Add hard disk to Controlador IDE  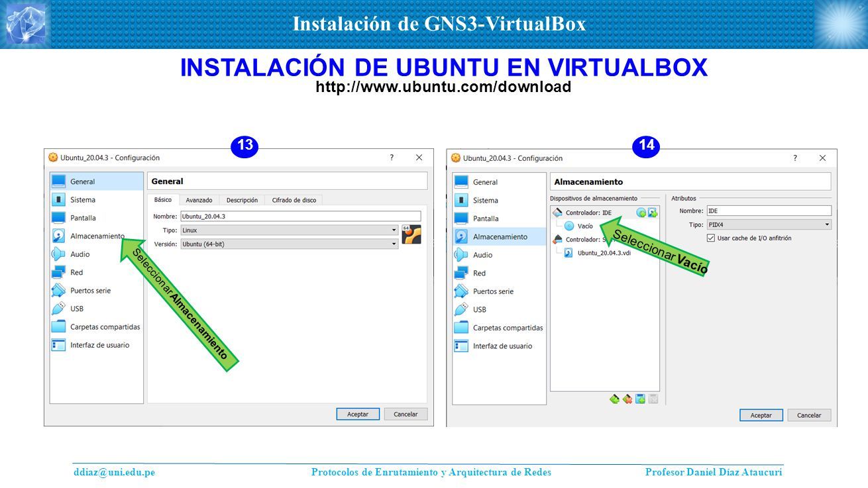coord(653,213)
